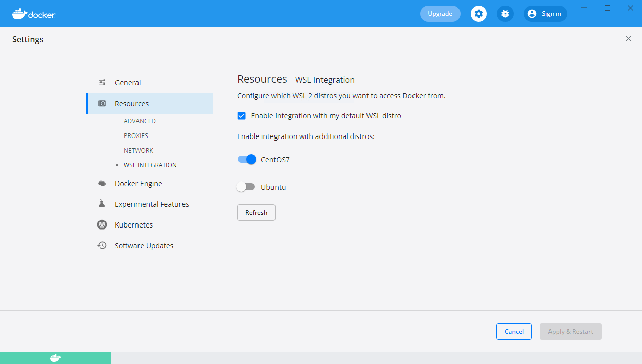Image resolution: width=642 pixels, height=364 pixels.
Task: Open the Proxies subsection
Action: tap(136, 136)
